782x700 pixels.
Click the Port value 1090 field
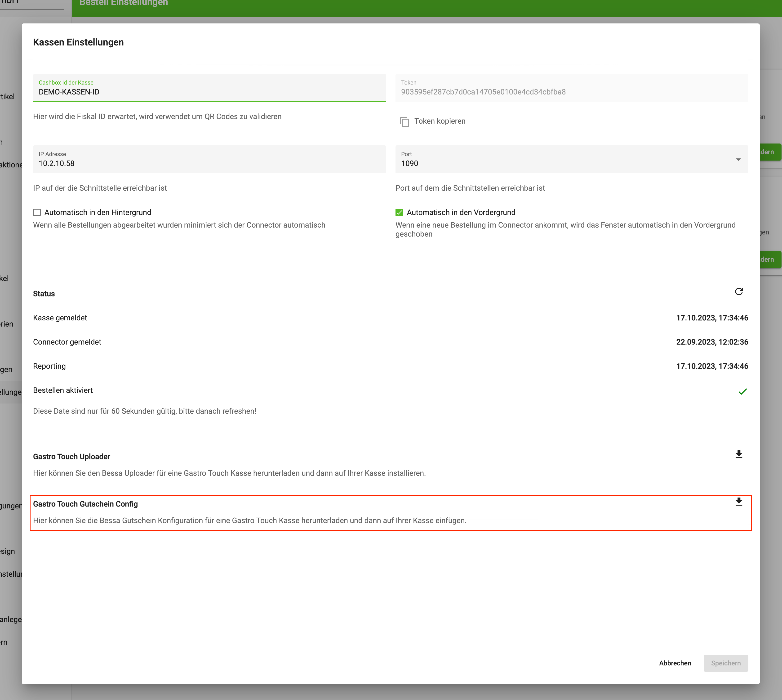coord(538,163)
